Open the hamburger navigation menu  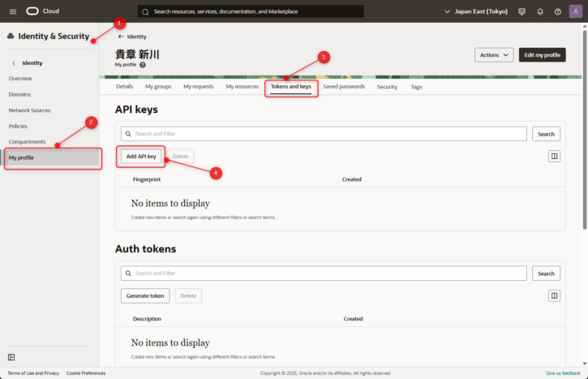[x=11, y=11]
